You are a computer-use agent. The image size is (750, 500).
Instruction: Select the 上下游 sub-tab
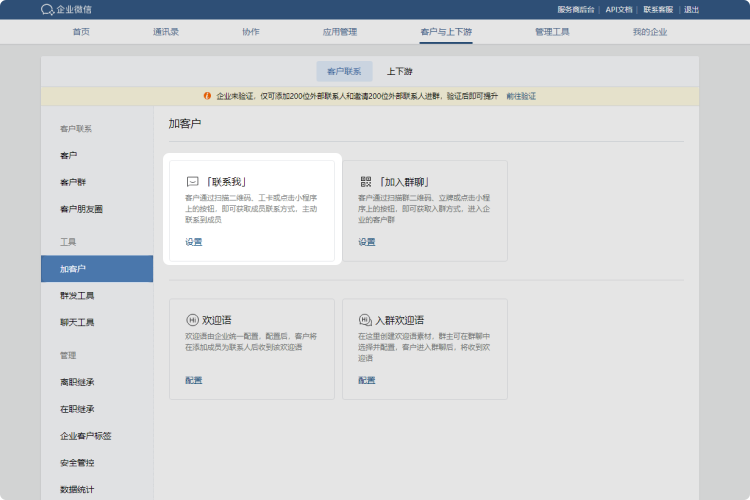coord(399,72)
